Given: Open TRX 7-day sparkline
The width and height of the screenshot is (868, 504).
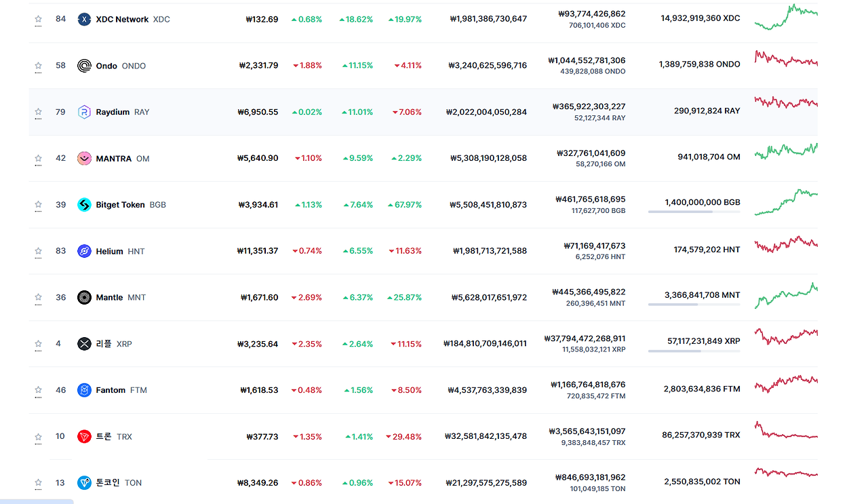Looking at the screenshot, I should (x=786, y=431).
